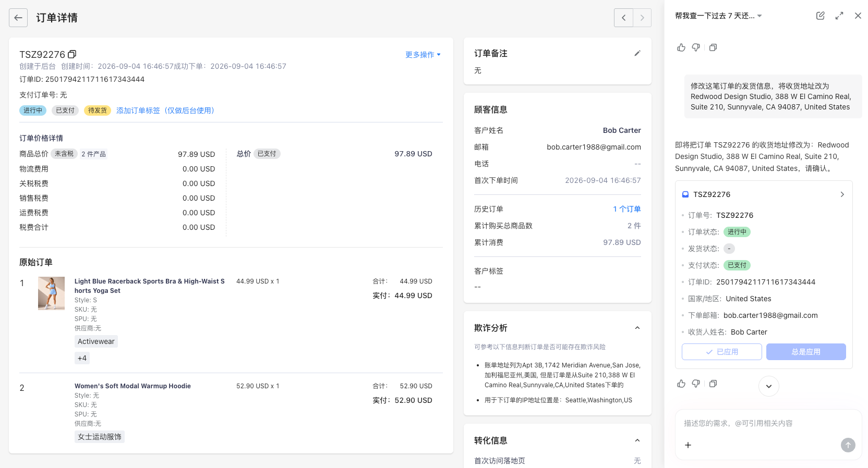Send the chat message

[848, 445]
